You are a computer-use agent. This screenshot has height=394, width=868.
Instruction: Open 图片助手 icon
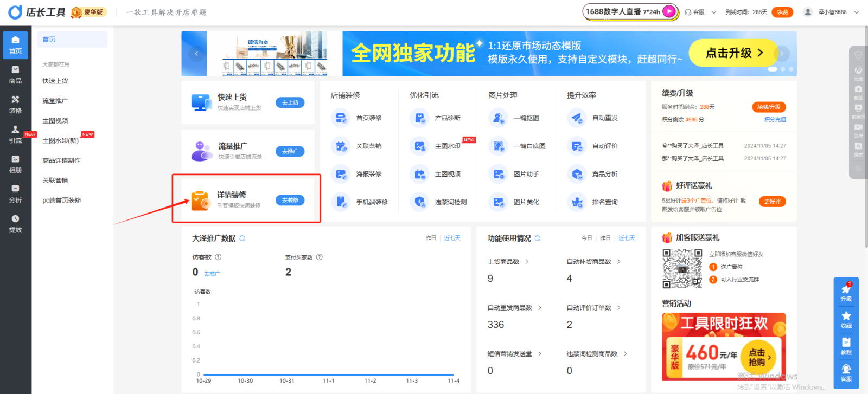click(498, 174)
